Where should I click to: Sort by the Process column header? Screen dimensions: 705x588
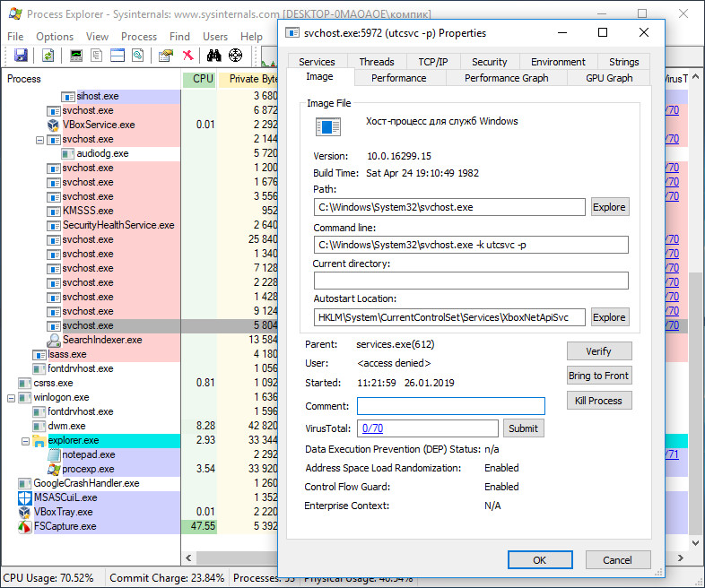[91, 79]
